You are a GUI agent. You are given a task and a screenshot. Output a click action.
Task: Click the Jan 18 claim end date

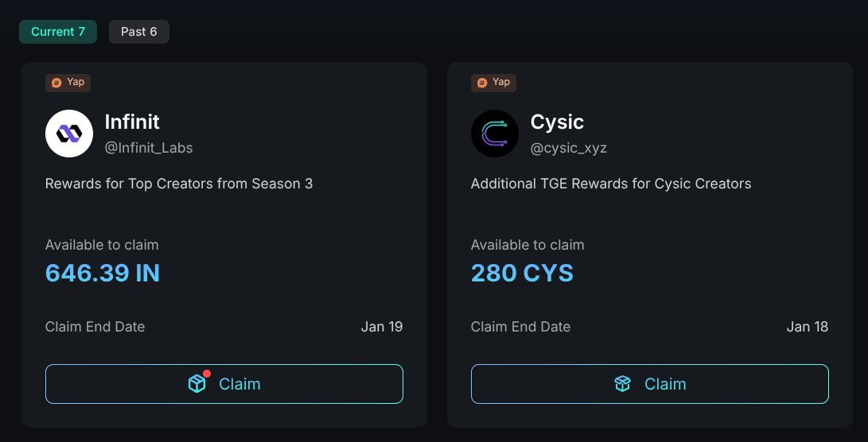pyautogui.click(x=808, y=327)
